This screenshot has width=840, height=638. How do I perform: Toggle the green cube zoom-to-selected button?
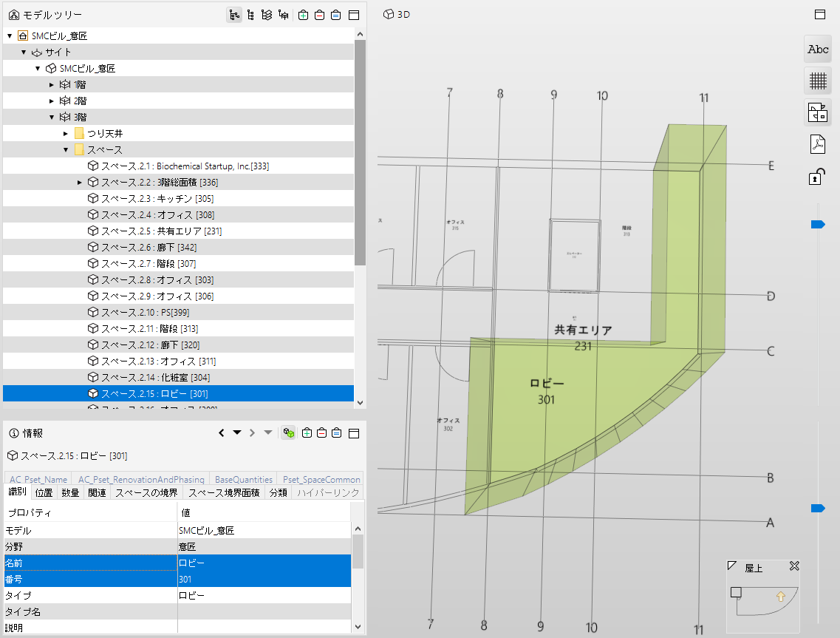(289, 432)
